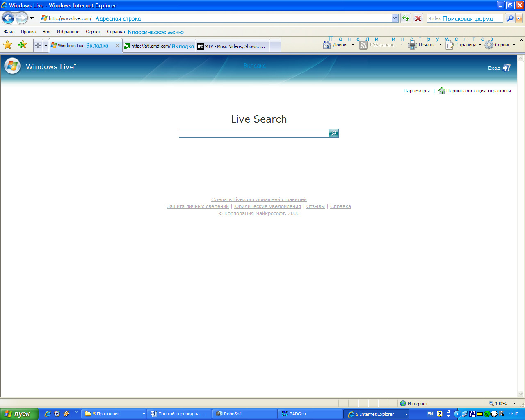The height and width of the screenshot is (420, 525).
Task: Switch to the MTV Music Videos tab
Action: pos(233,46)
